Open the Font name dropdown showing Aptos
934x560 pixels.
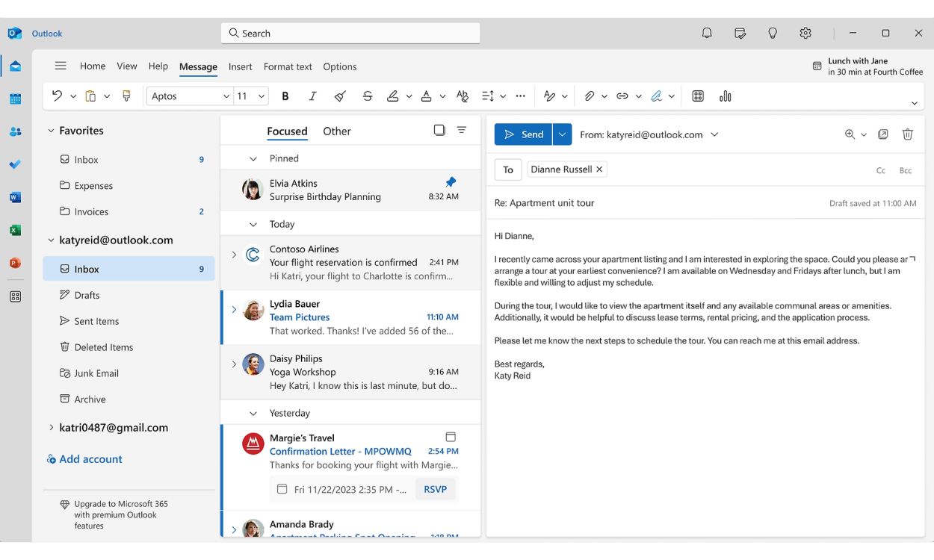190,96
